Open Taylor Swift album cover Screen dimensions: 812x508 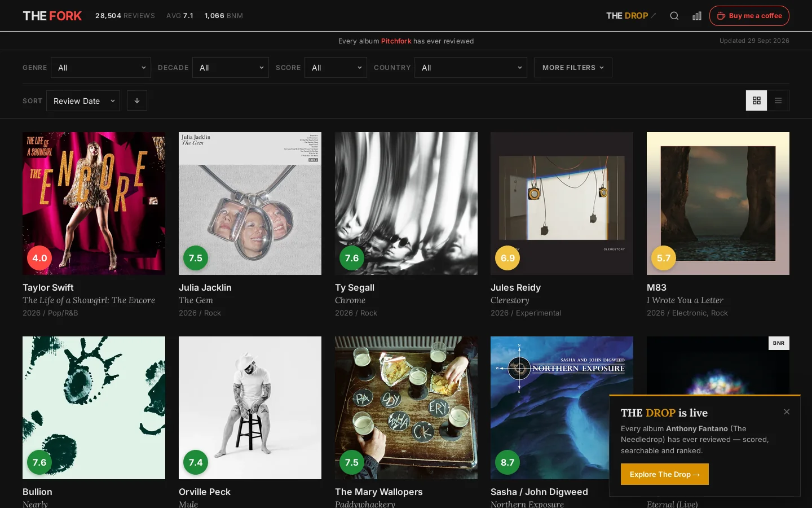94,204
